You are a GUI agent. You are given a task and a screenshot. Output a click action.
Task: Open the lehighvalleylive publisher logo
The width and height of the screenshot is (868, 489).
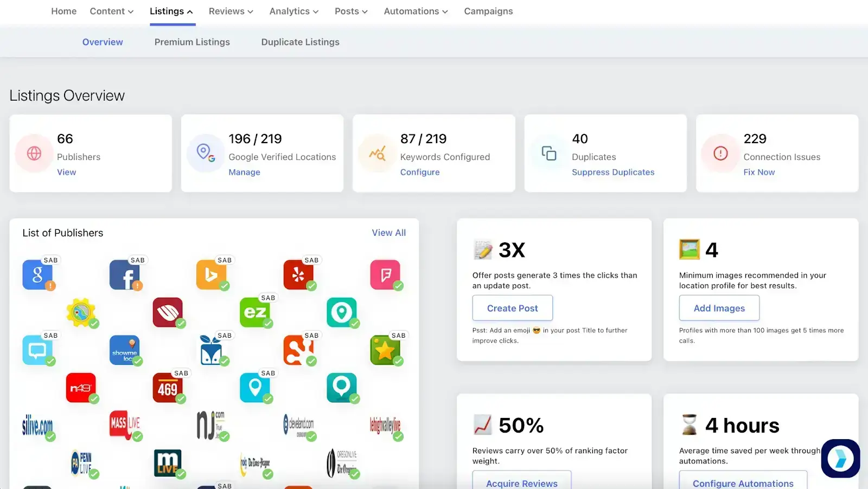(385, 426)
